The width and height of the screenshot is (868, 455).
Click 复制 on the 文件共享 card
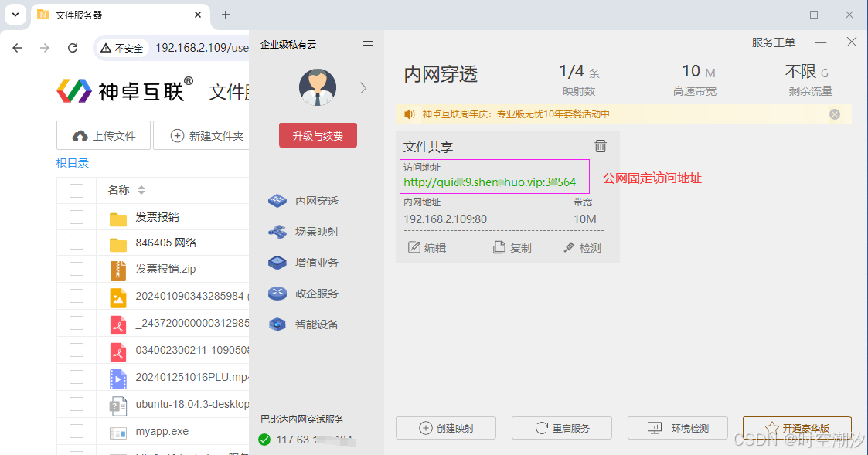pyautogui.click(x=512, y=247)
